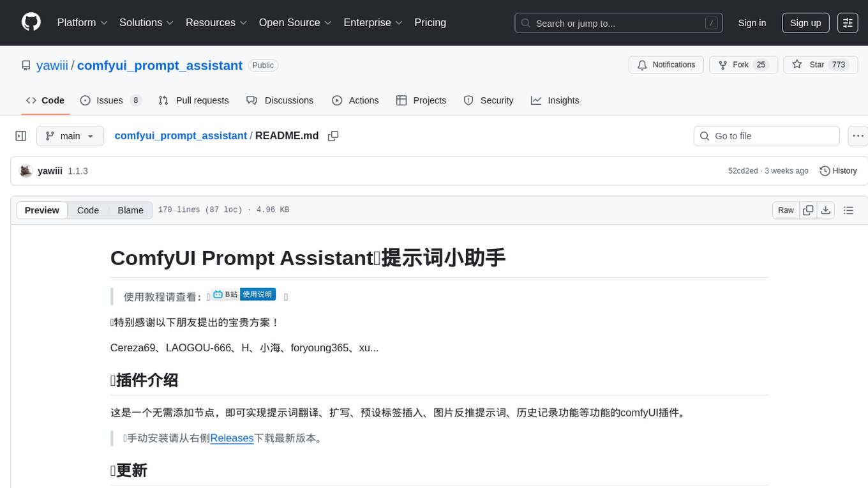Open the yawiii owner profile link
The height and width of the screenshot is (488, 868).
tap(52, 65)
